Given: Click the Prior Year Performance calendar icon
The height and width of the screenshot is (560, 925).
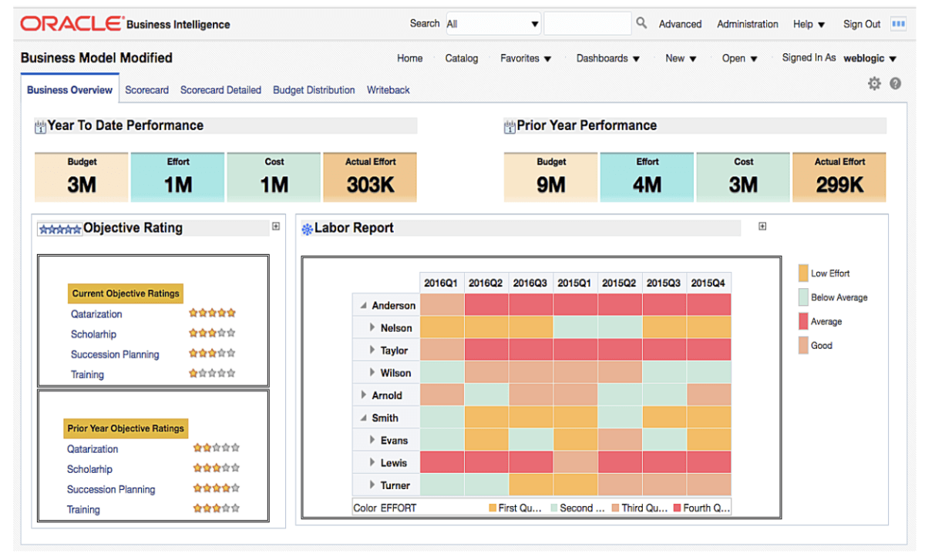Looking at the screenshot, I should pyautogui.click(x=510, y=126).
